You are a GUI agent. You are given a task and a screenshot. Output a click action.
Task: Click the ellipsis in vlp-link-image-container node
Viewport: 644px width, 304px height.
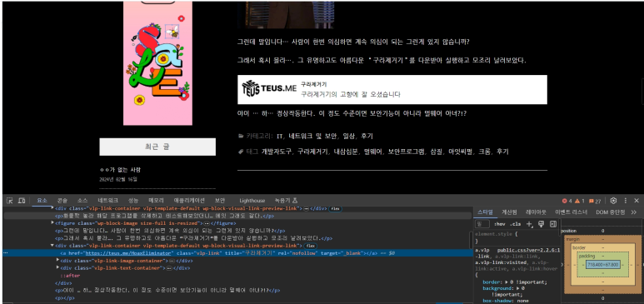coord(172,261)
